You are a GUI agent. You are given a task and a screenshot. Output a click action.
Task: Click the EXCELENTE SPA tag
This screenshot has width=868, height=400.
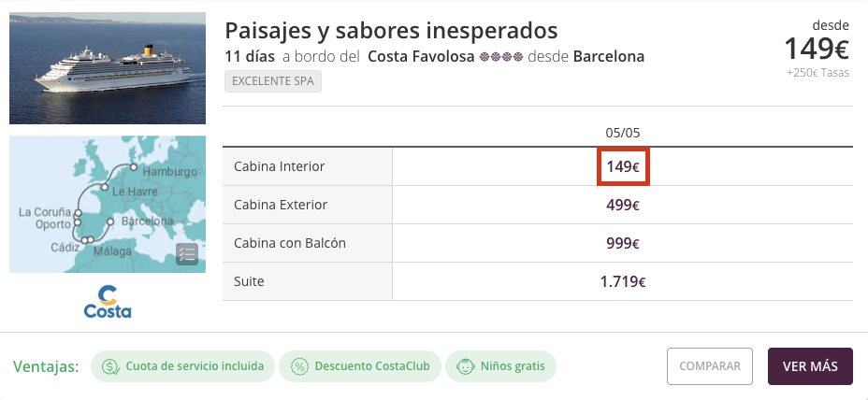pyautogui.click(x=273, y=80)
